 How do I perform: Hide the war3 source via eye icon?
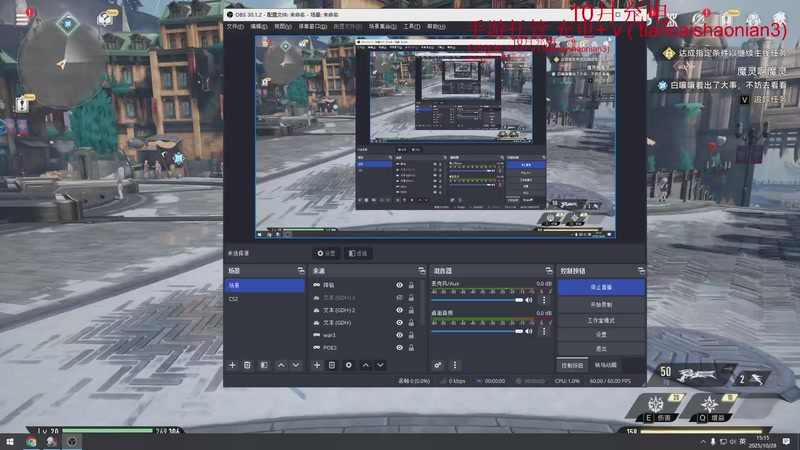[399, 335]
